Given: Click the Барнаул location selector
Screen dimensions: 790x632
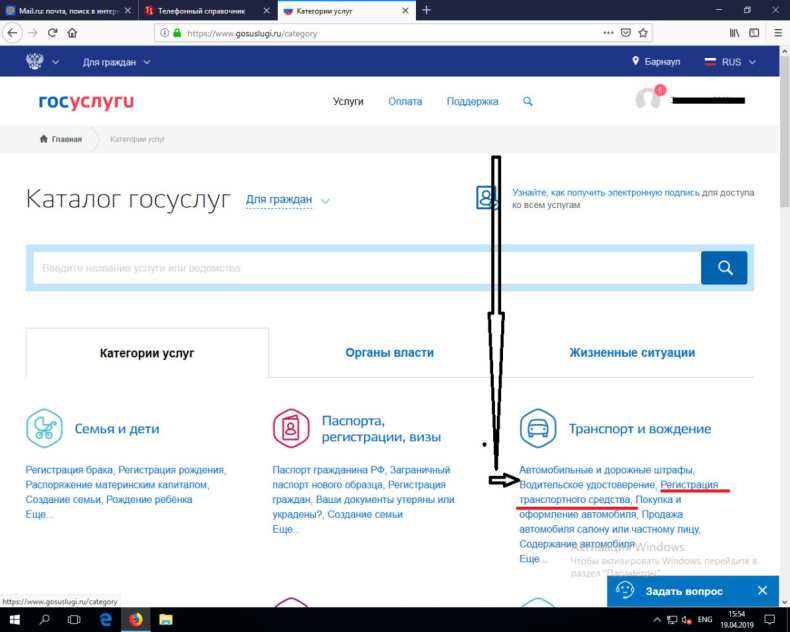Looking at the screenshot, I should (656, 62).
